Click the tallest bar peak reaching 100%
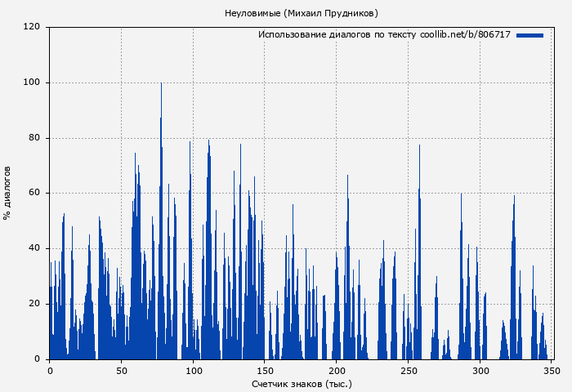The image size is (572, 392). (x=161, y=85)
